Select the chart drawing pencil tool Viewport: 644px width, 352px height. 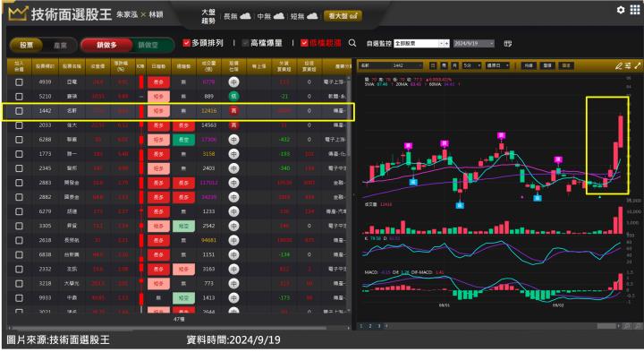pyautogui.click(x=619, y=65)
